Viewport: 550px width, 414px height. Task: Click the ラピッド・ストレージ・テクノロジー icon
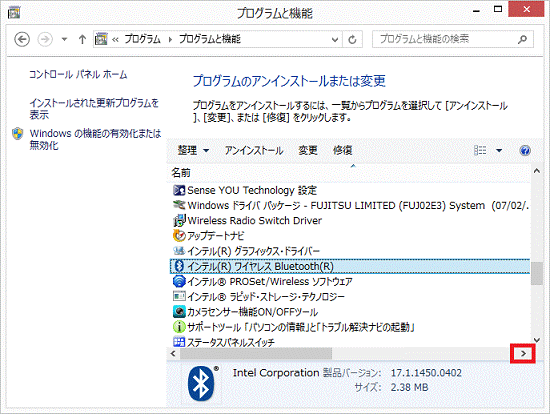[x=179, y=296]
